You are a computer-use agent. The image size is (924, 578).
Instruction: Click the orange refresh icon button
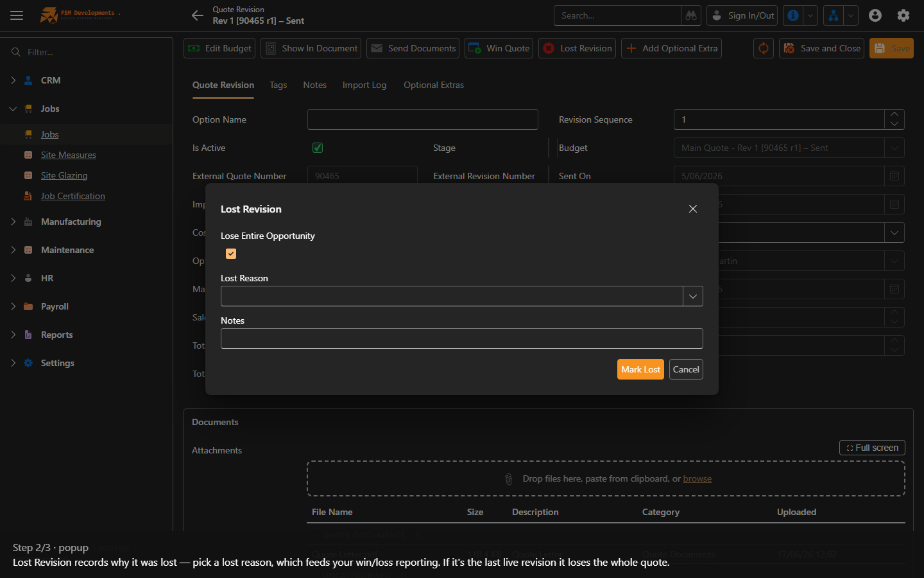tap(764, 48)
